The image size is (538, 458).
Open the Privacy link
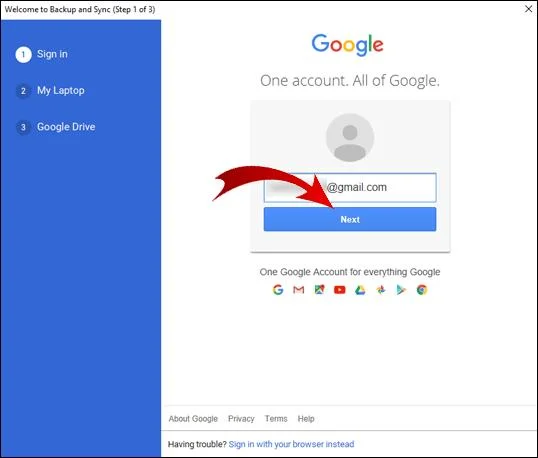pos(241,419)
